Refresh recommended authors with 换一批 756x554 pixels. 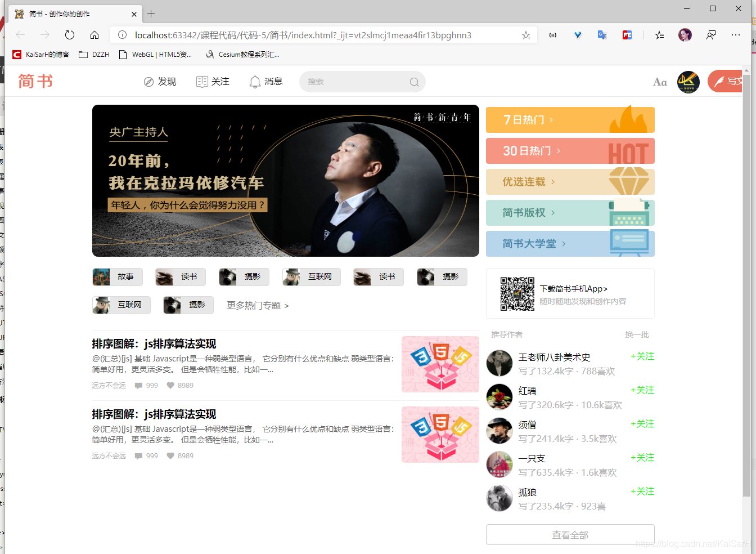pyautogui.click(x=636, y=334)
